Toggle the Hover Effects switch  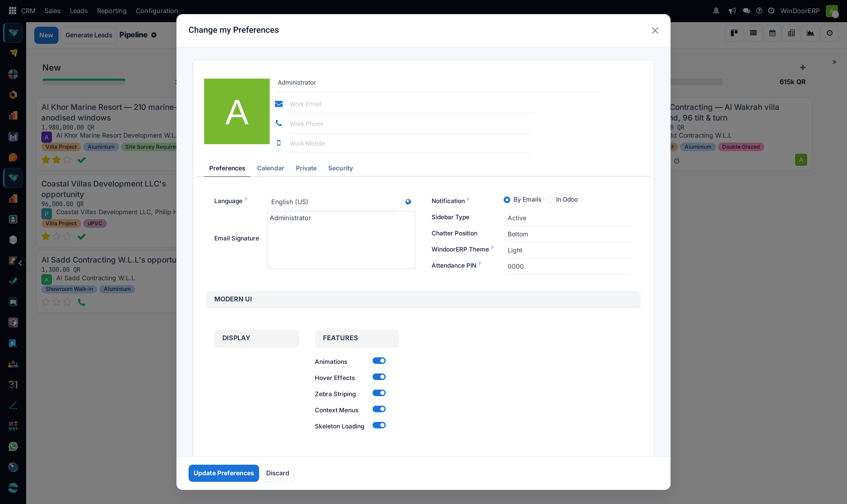pyautogui.click(x=379, y=377)
